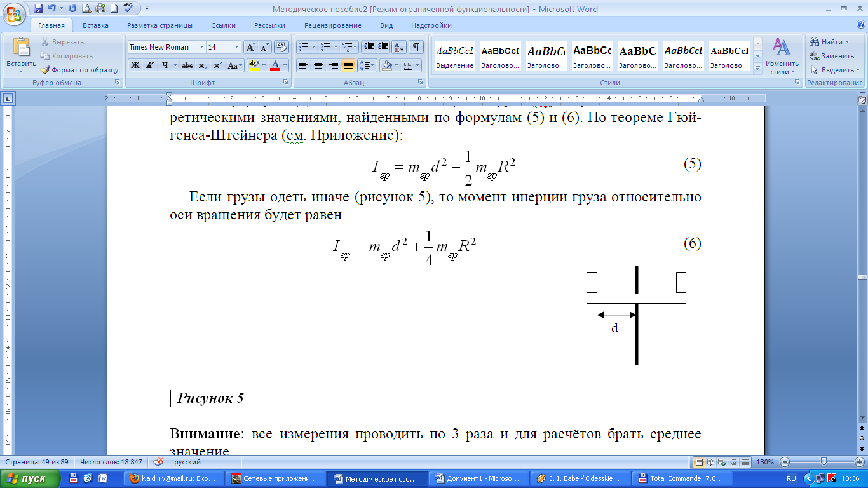Click the Clear Formatting eraser icon

point(281,47)
